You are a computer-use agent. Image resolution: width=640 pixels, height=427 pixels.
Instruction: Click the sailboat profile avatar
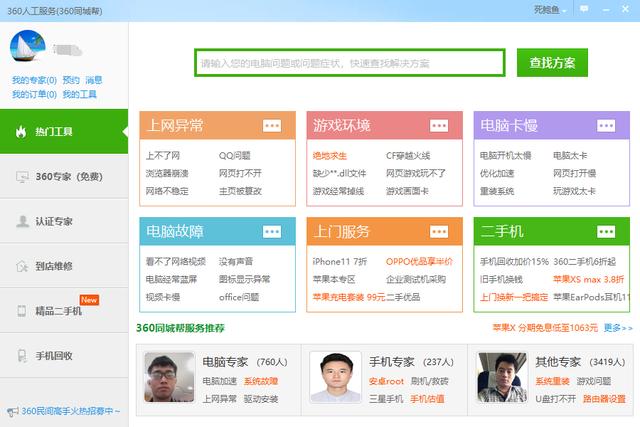(27, 47)
